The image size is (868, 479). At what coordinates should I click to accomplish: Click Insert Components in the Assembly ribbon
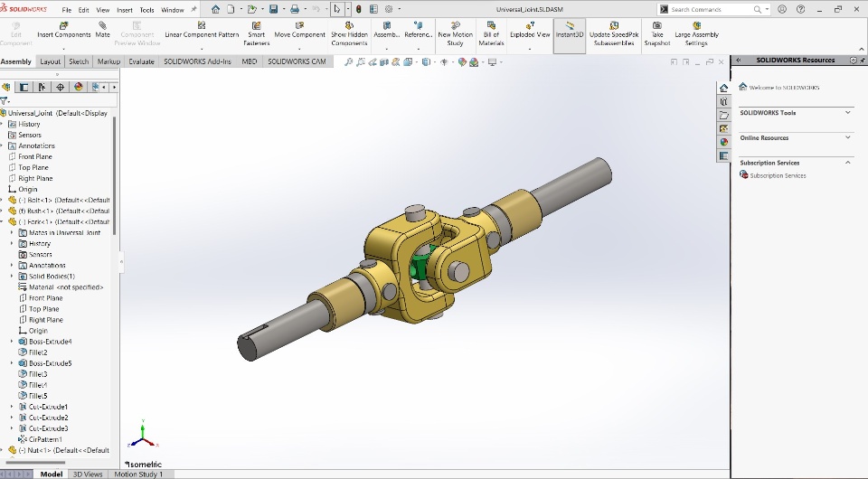[63, 30]
